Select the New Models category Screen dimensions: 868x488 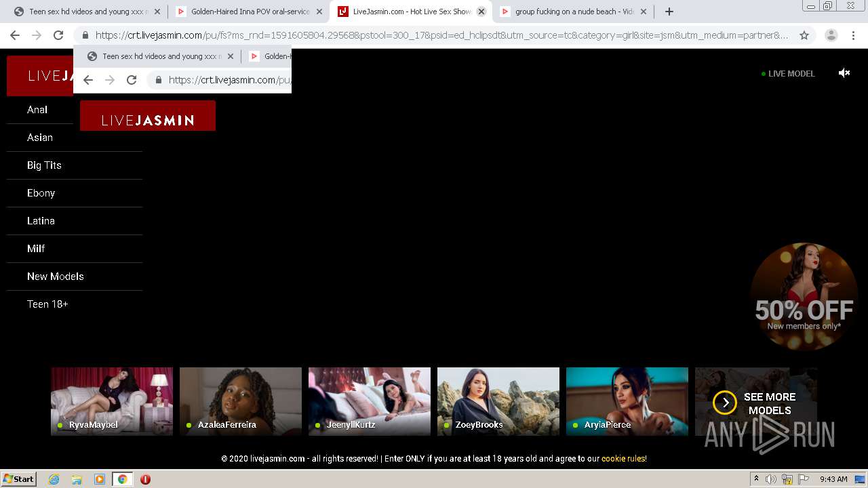[x=56, y=277]
